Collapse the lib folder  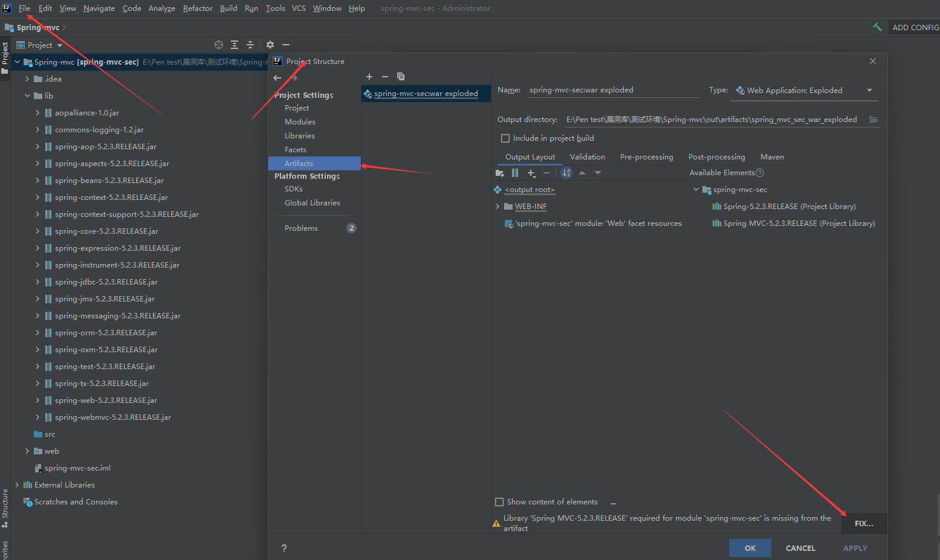[x=27, y=96]
